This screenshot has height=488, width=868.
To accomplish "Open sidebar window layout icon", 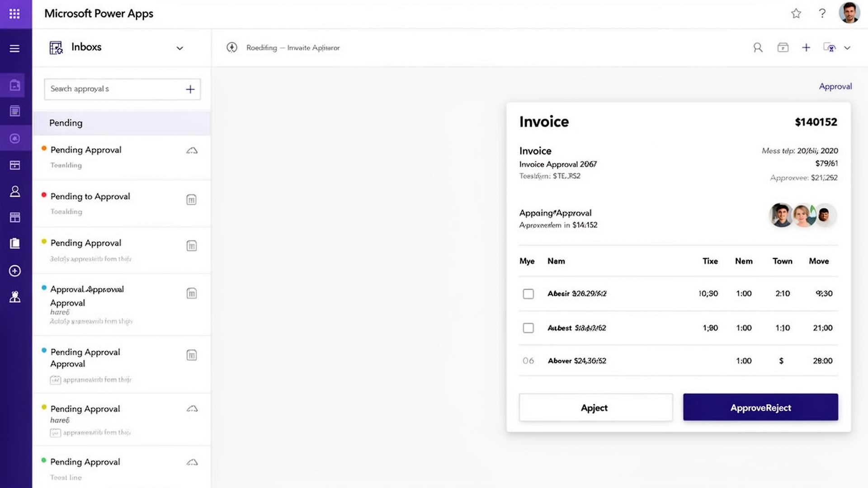I will [x=15, y=165].
